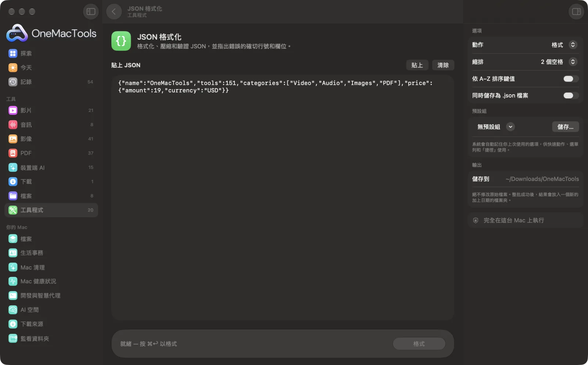This screenshot has width=588, height=365.
Task: Open the 探索 section icon
Action: coord(13,54)
